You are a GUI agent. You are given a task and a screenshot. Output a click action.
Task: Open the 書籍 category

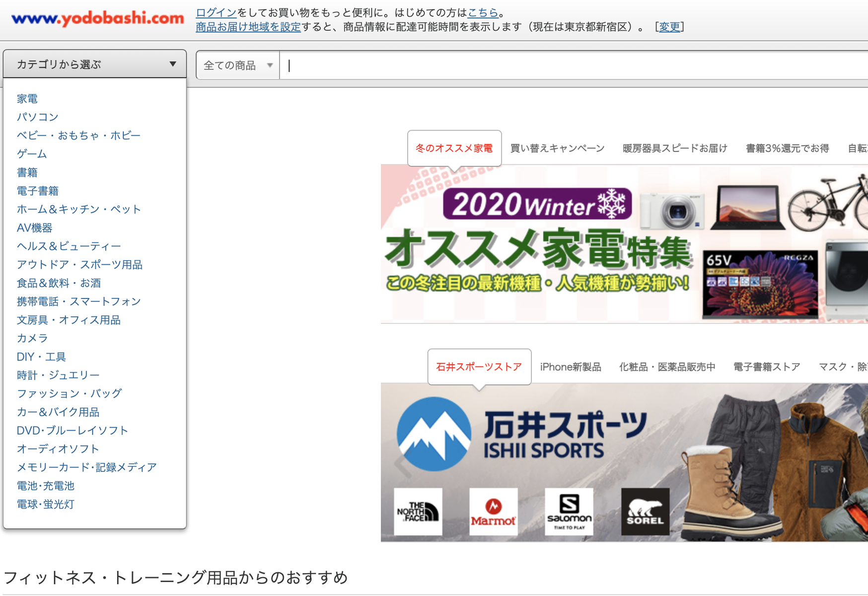coord(27,172)
